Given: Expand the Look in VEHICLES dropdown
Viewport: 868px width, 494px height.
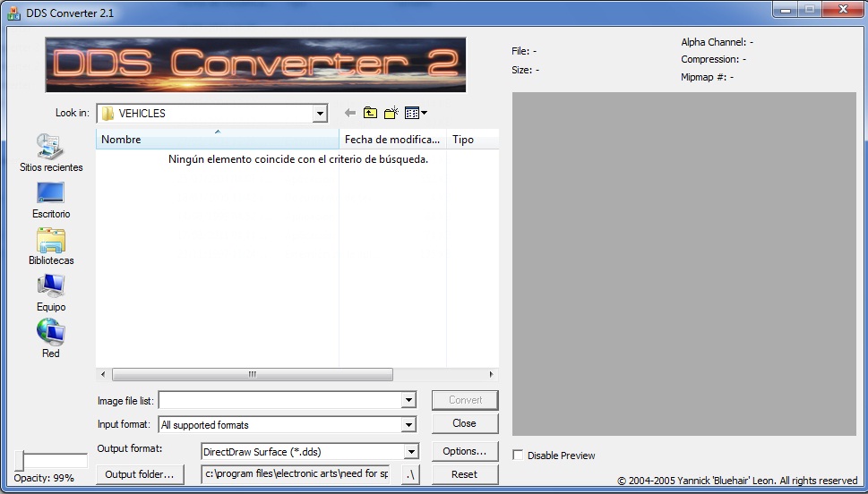Looking at the screenshot, I should point(320,114).
